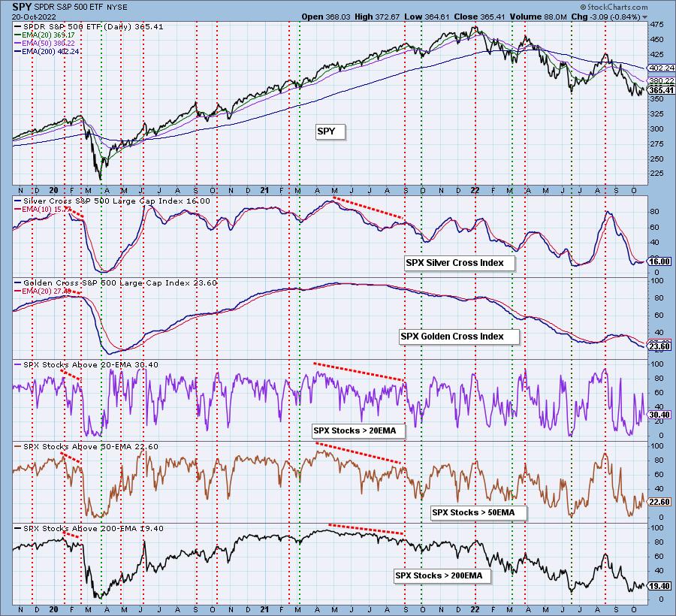This screenshot has height=616, width=676.
Task: Click the Golden Cross S&P 500 legend title
Action: pos(116,282)
